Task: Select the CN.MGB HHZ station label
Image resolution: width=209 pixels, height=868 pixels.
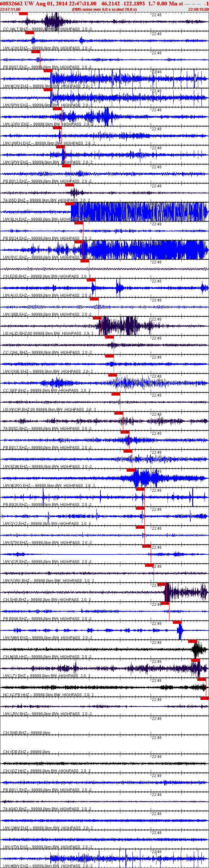Action: (x=47, y=657)
